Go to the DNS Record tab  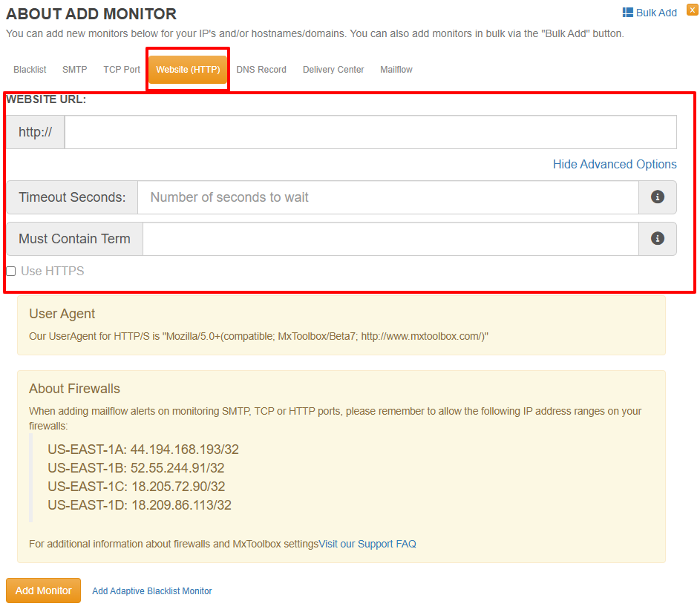[261, 70]
